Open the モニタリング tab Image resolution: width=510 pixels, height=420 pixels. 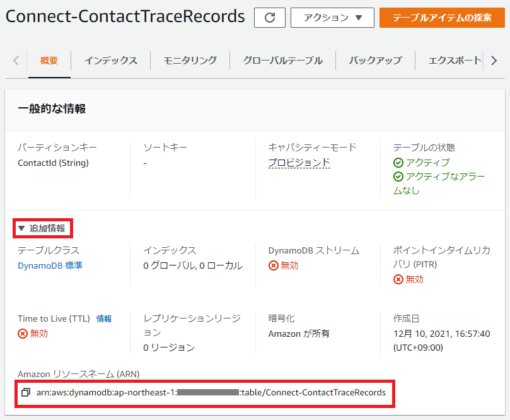click(190, 61)
